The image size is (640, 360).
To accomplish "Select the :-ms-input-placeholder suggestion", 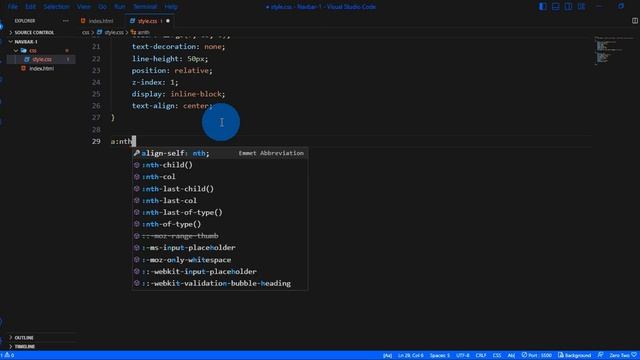I will [x=220, y=248].
